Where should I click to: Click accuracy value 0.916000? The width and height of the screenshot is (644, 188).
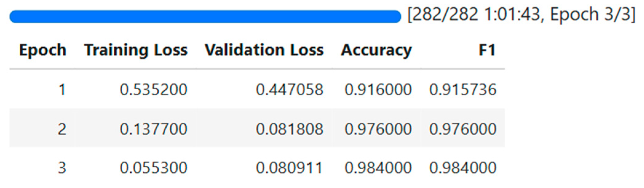[378, 90]
